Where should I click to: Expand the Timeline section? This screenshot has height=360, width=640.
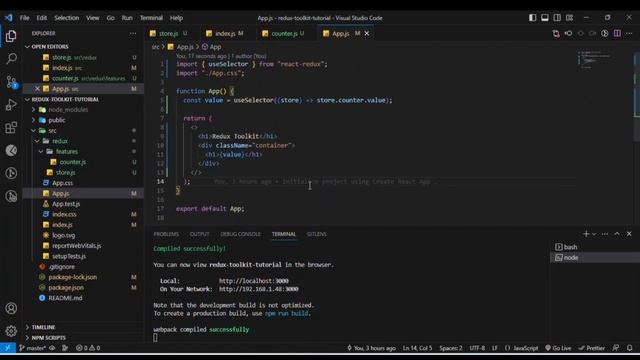43,327
